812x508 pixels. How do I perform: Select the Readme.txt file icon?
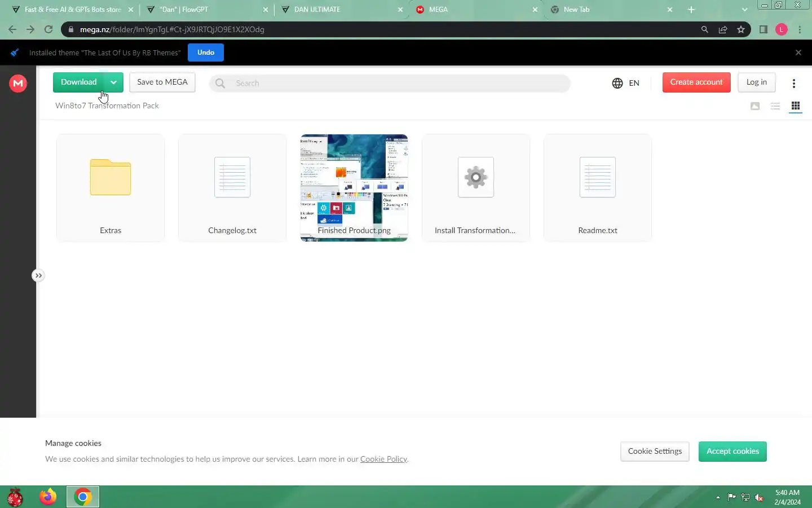tap(598, 177)
